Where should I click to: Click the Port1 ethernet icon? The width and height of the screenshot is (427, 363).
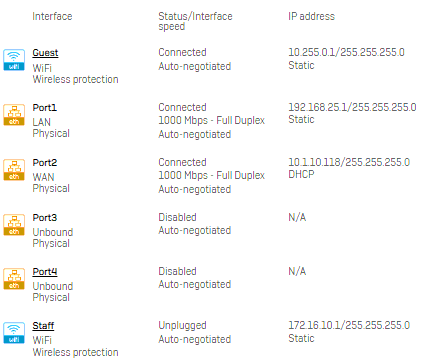pos(14,115)
